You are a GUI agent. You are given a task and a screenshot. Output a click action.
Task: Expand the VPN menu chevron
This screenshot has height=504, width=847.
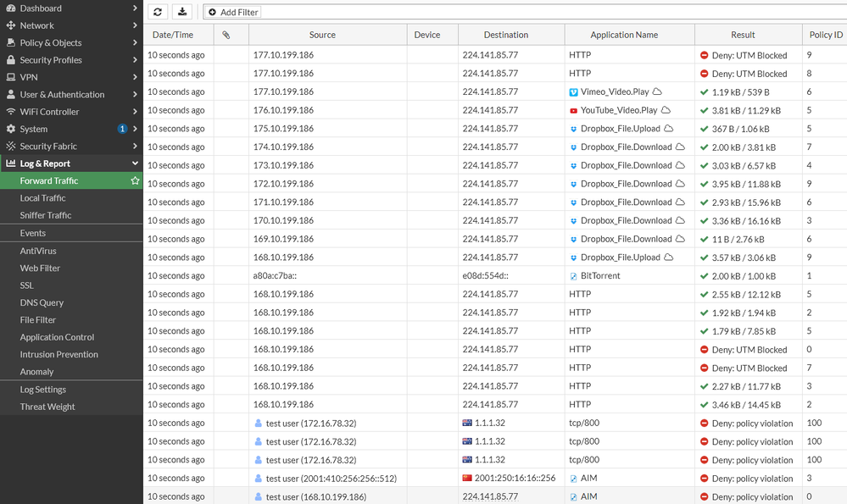click(x=135, y=77)
